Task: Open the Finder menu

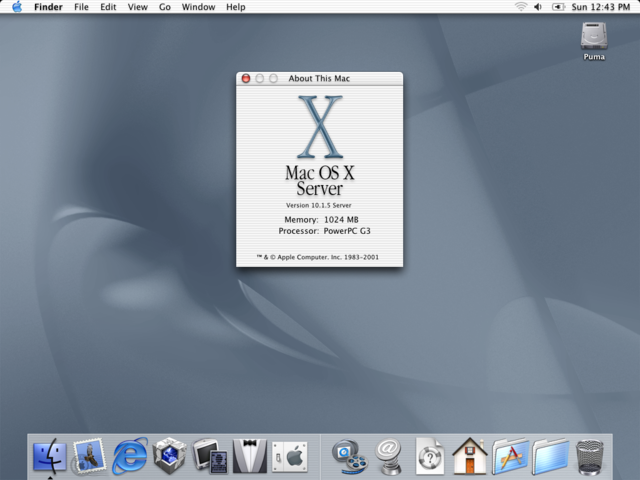Action: tap(48, 7)
